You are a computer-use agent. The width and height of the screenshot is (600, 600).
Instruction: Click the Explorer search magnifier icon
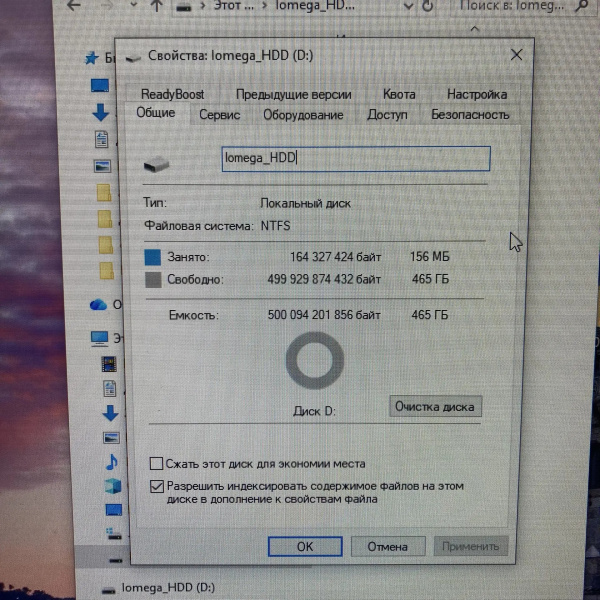coord(581,5)
